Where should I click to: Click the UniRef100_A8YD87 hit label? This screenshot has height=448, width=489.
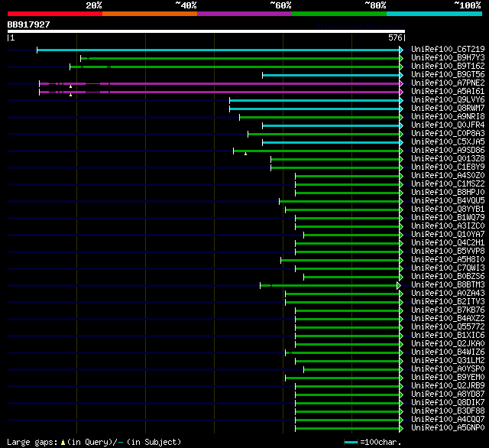448,394
